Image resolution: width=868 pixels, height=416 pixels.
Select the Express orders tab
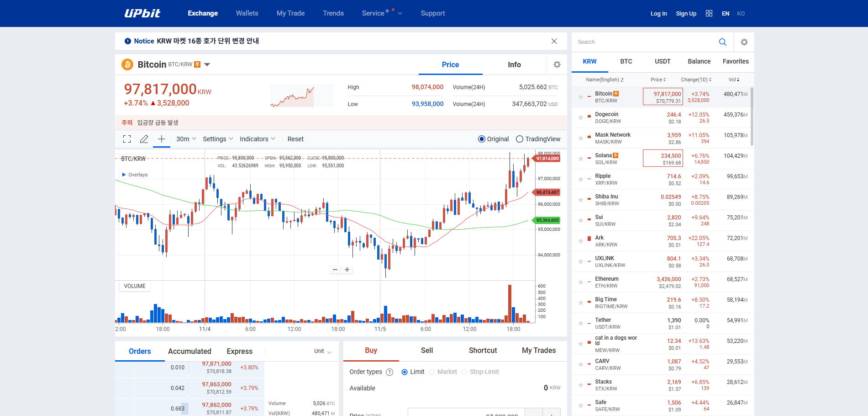239,351
